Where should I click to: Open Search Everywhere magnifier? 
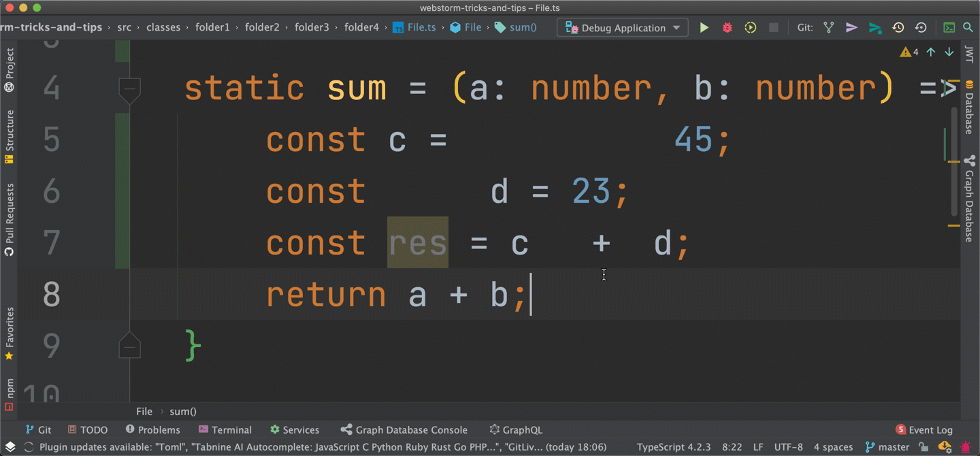[x=968, y=28]
